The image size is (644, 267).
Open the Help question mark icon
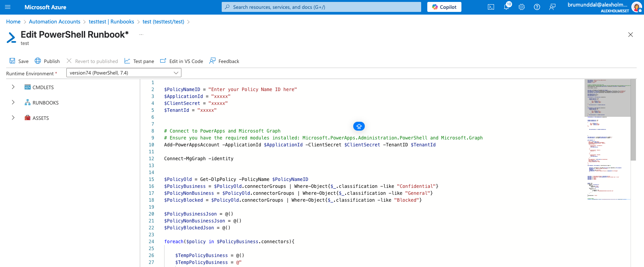coord(537,7)
